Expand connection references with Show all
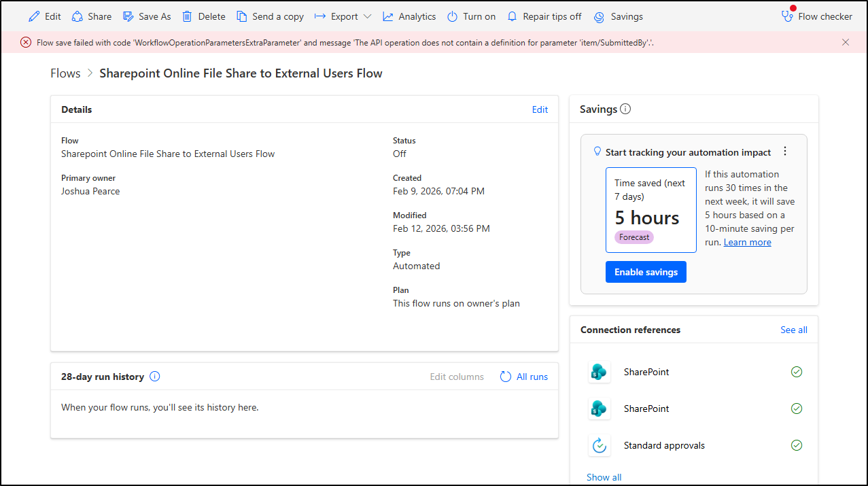Image resolution: width=868 pixels, height=486 pixels. [x=604, y=477]
